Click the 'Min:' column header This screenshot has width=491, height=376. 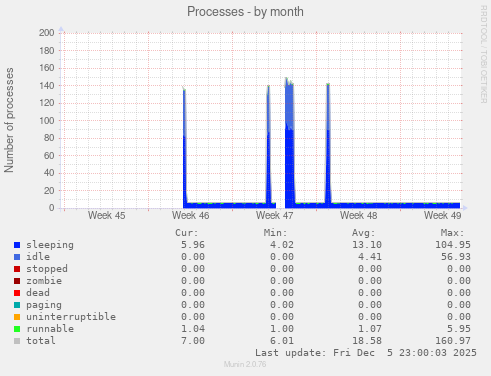click(275, 233)
